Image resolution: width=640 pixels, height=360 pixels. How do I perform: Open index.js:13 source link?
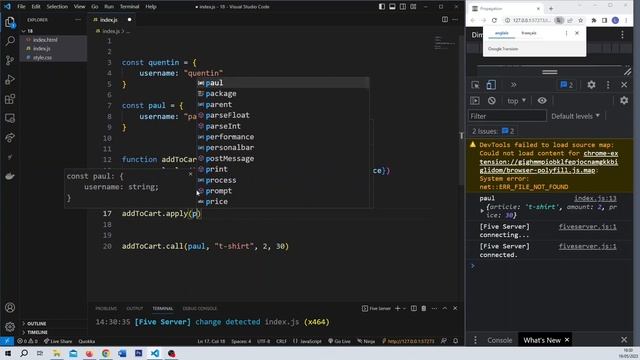pos(595,198)
